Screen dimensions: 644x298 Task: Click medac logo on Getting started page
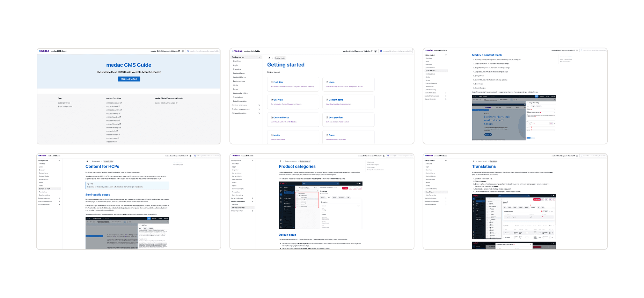[x=237, y=51]
